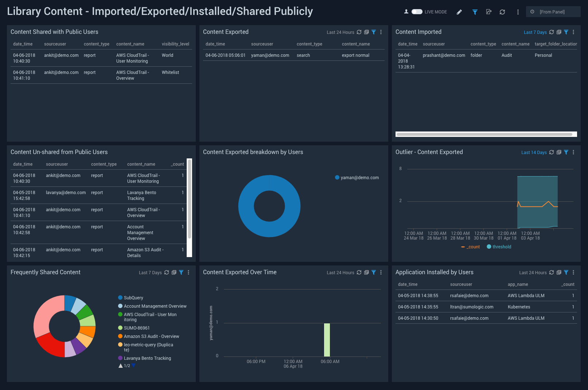This screenshot has height=390, width=588.
Task: Sort by visibility_level column header
Action: click(x=175, y=44)
